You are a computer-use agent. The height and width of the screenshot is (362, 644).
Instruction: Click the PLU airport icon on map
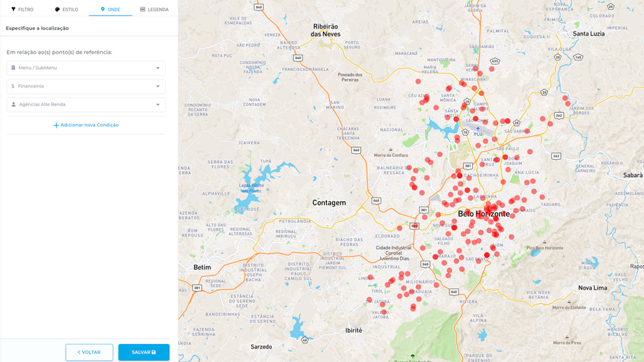(x=477, y=129)
